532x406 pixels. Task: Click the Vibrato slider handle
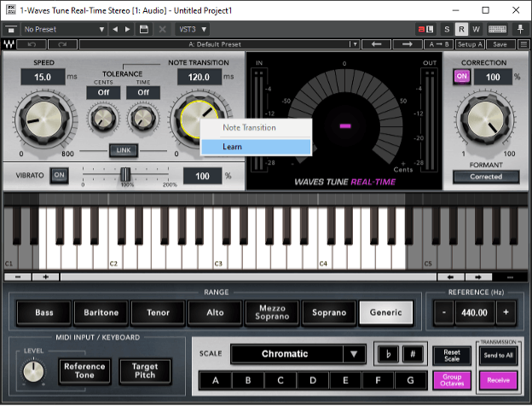click(x=125, y=174)
